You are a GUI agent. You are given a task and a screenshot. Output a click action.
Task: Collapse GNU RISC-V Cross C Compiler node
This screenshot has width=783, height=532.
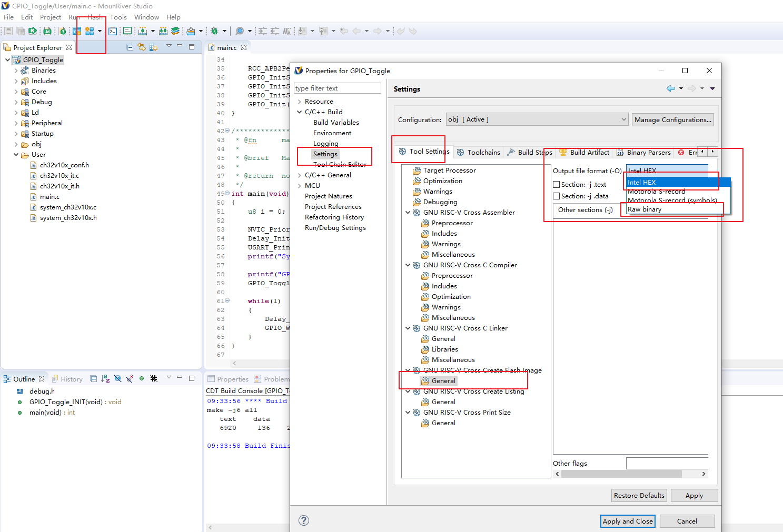(408, 265)
